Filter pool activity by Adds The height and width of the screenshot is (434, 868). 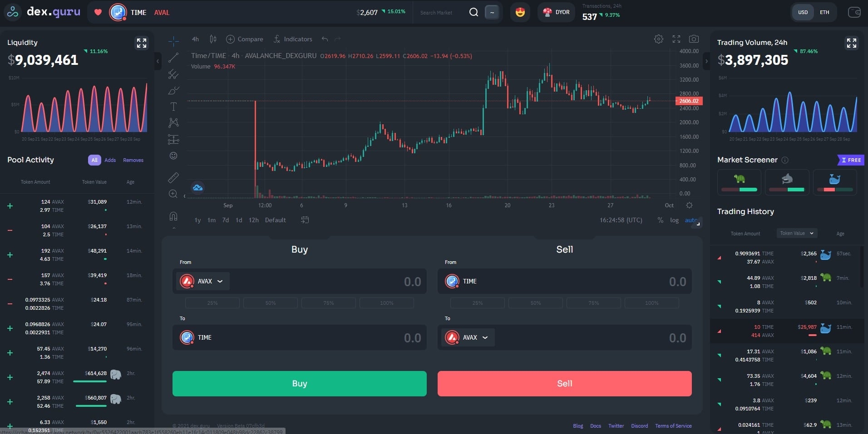click(x=110, y=160)
